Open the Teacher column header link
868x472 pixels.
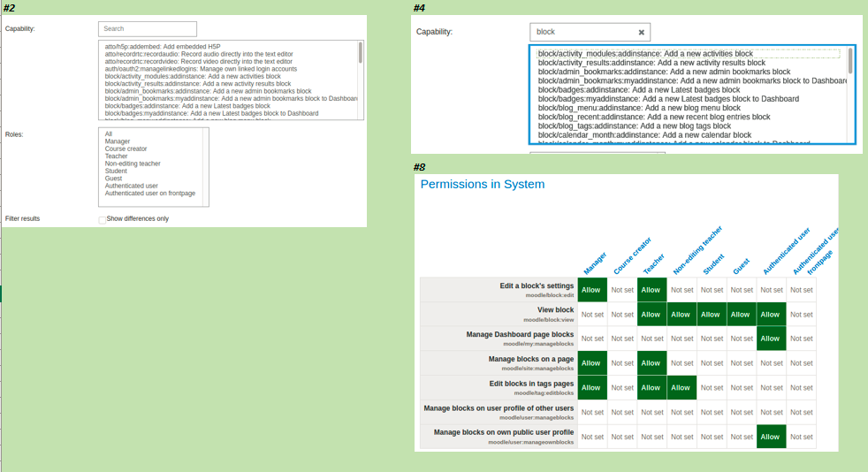pos(654,264)
